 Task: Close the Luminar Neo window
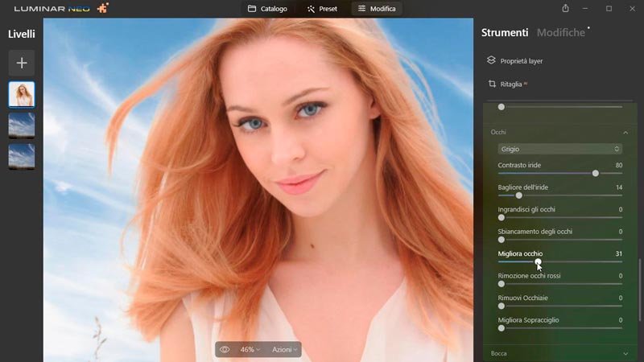[x=632, y=9]
